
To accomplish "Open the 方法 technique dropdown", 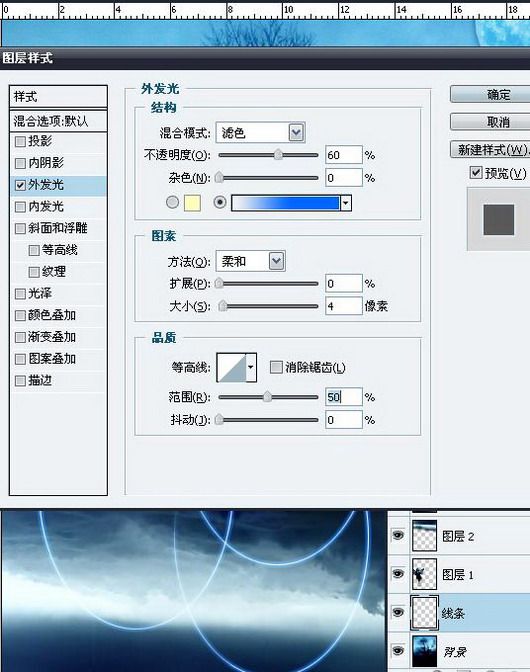I will [x=276, y=261].
